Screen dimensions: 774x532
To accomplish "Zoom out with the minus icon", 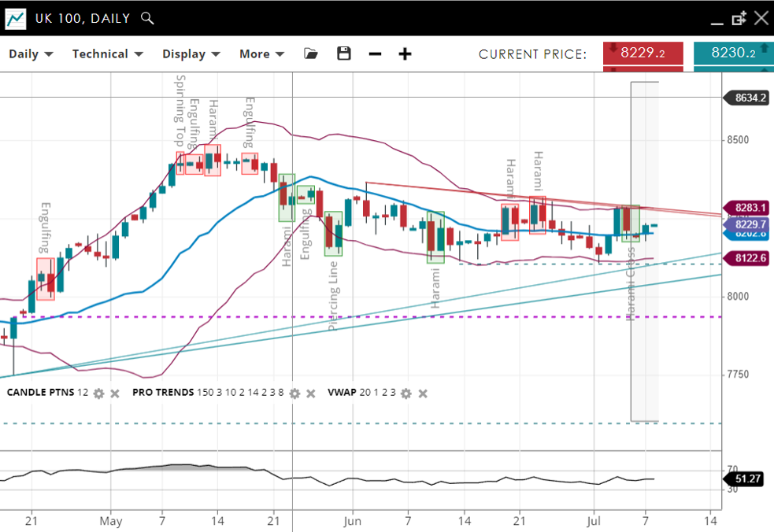I will click(x=375, y=54).
